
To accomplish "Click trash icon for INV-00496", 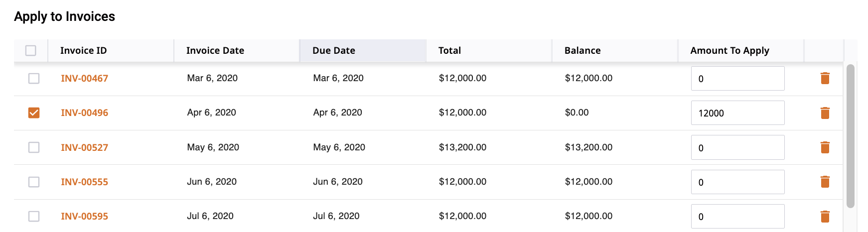I will (x=825, y=113).
